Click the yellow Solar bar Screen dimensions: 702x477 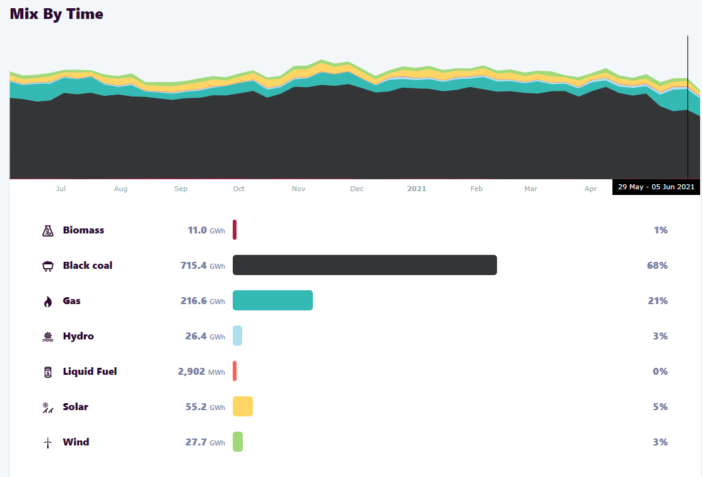242,406
